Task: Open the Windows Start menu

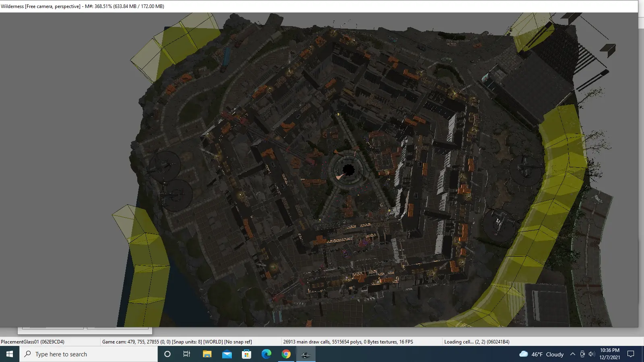Action: pos(10,354)
